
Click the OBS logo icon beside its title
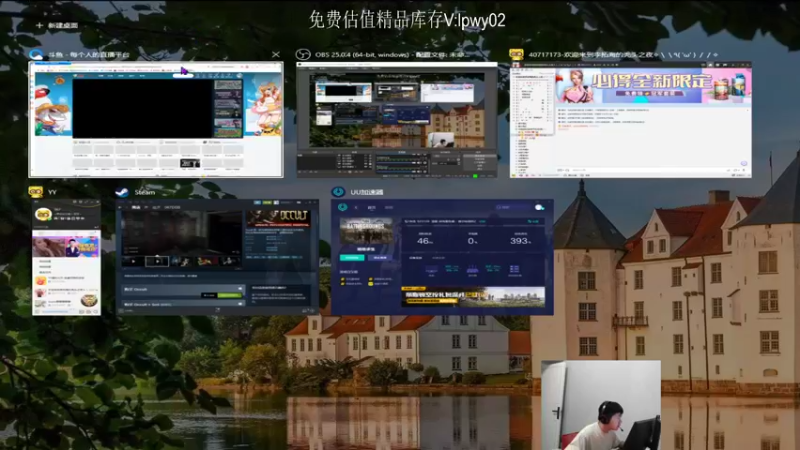303,54
